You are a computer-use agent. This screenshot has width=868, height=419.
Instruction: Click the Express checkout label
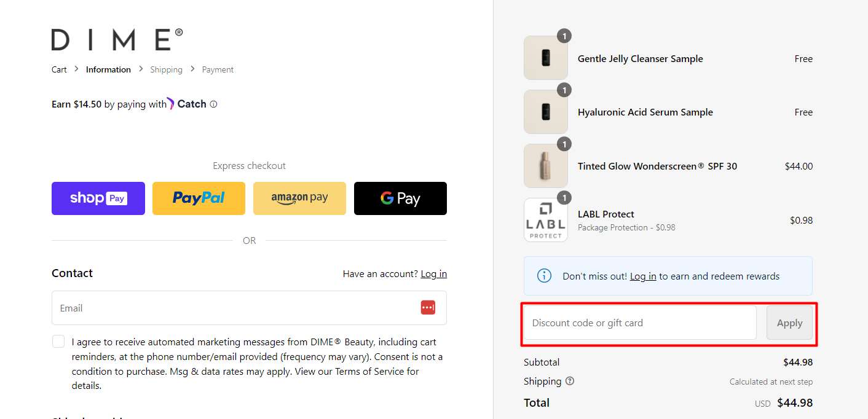(x=249, y=166)
